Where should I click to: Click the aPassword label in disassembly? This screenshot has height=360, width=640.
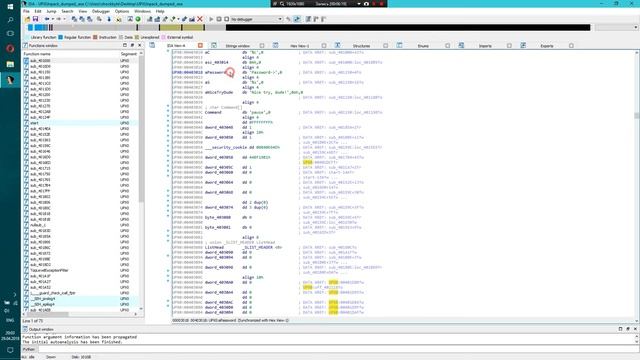pos(215,72)
